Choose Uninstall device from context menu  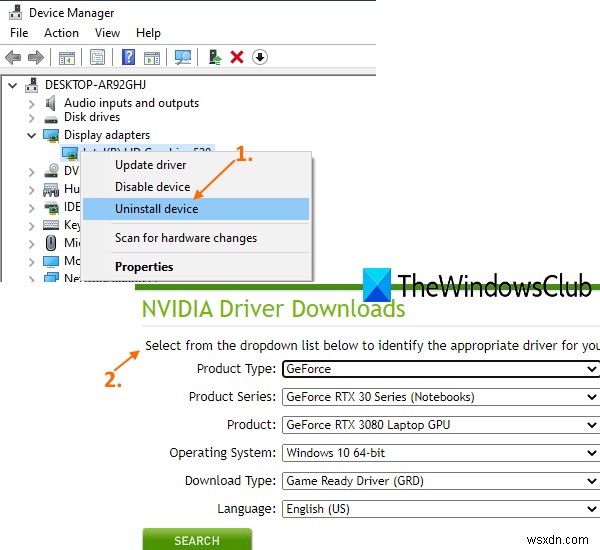coord(156,209)
